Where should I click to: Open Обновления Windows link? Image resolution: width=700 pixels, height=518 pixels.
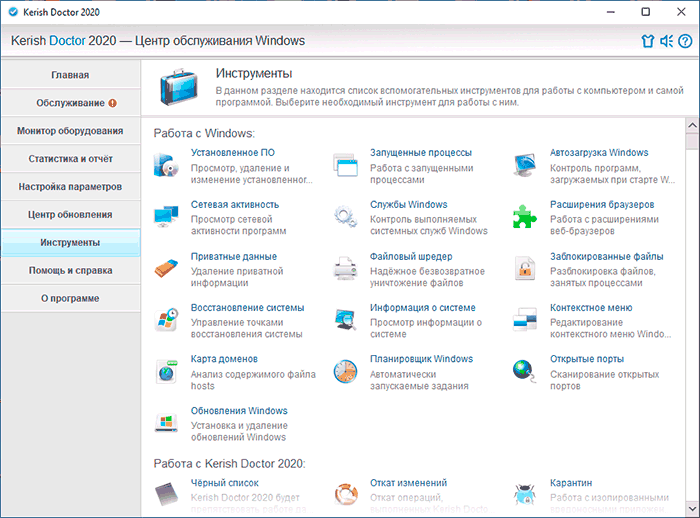239,411
